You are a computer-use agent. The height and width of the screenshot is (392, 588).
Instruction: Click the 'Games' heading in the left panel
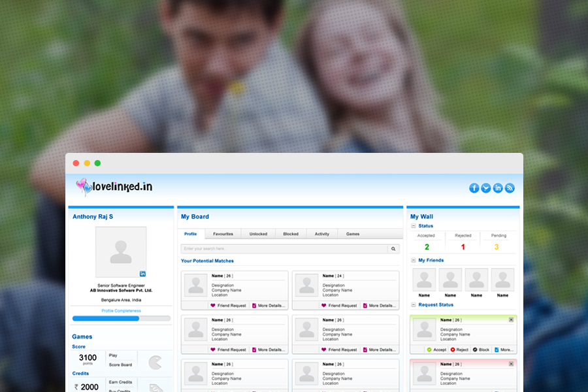coord(82,336)
